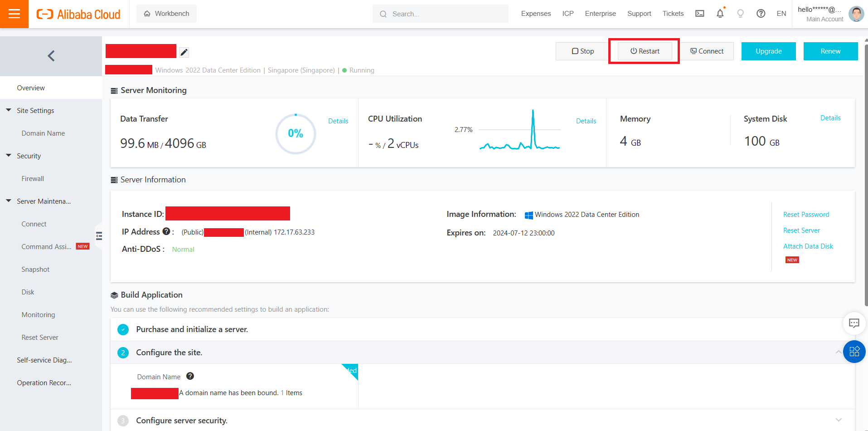The width and height of the screenshot is (868, 431).
Task: Collapse the Server Maintenance group
Action: (x=9, y=201)
